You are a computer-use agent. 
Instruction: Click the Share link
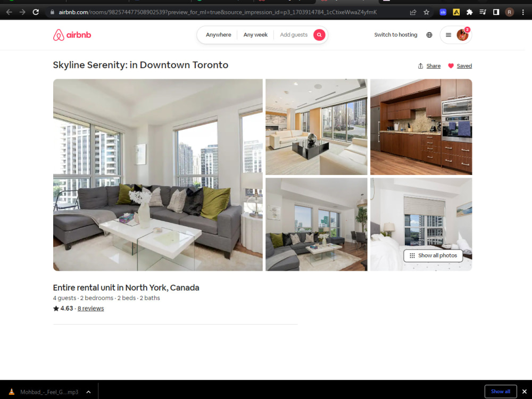(433, 66)
